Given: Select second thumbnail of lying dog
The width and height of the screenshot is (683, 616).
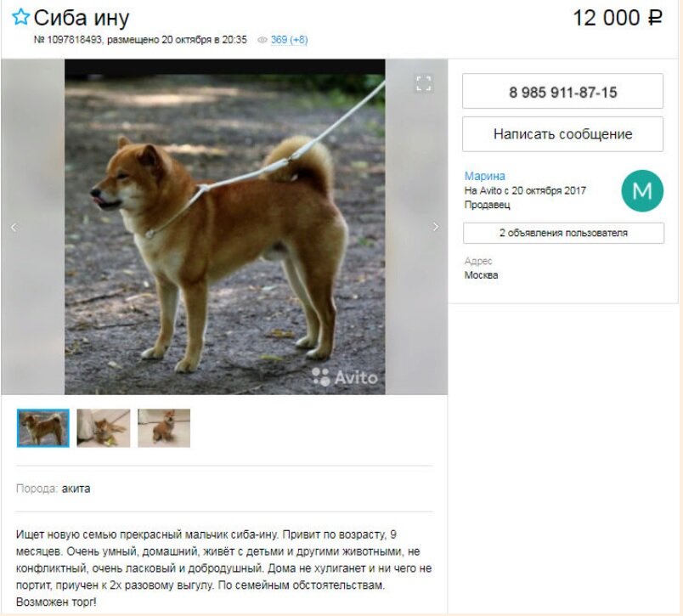Looking at the screenshot, I should [104, 428].
